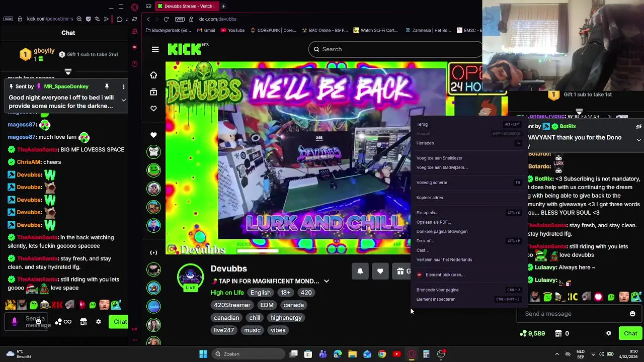This screenshot has height=362, width=644.
Task: Open the Kick hamburger menu
Action: click(155, 49)
